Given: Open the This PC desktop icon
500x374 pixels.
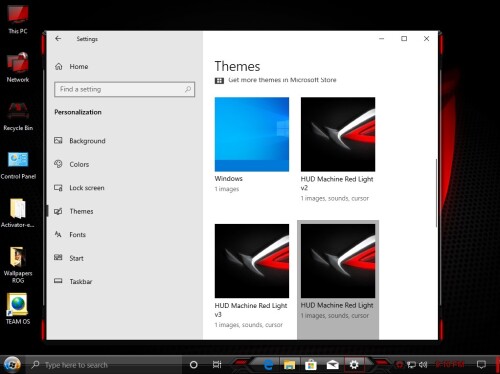Looking at the screenshot, I should [18, 19].
